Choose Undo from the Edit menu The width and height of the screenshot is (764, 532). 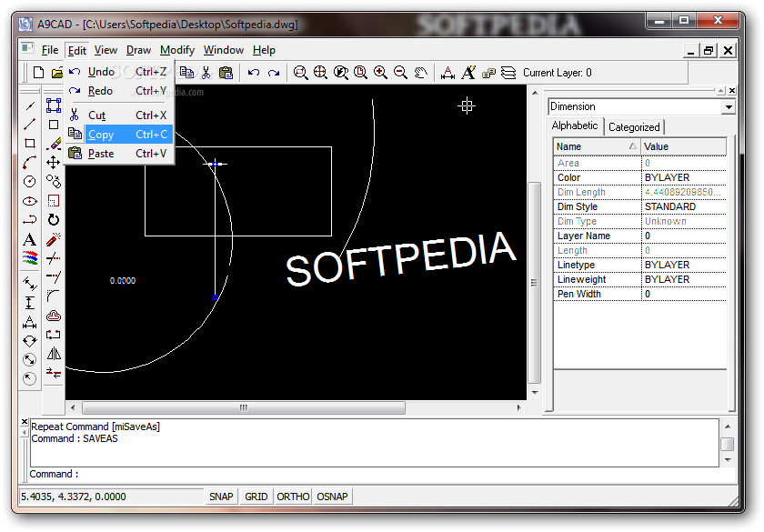click(x=119, y=72)
